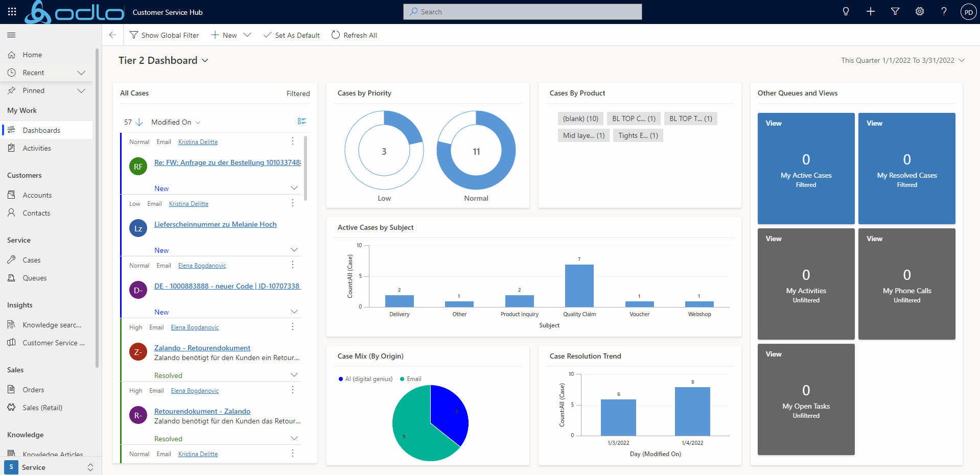The image size is (980, 475).
Task: Open the settings gear icon
Action: coord(920,12)
